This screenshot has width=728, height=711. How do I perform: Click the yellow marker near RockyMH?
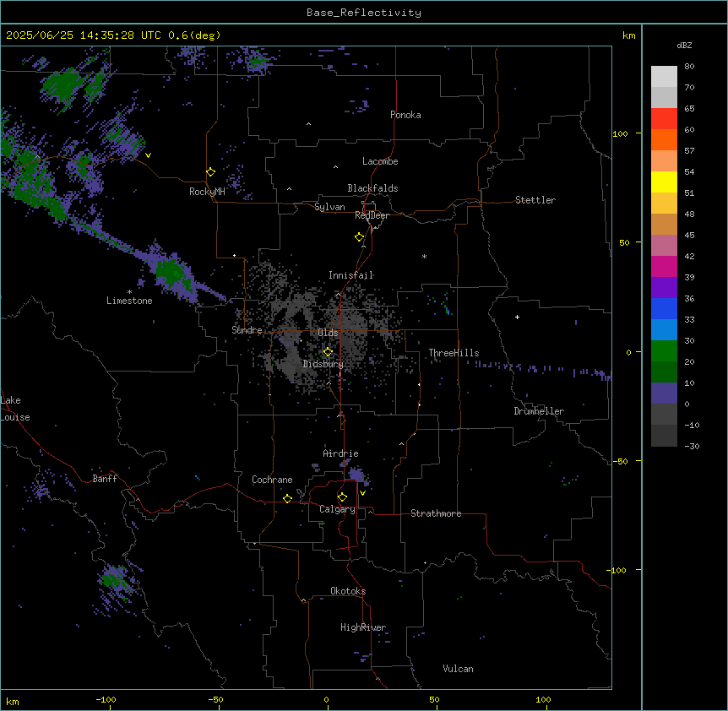click(210, 172)
